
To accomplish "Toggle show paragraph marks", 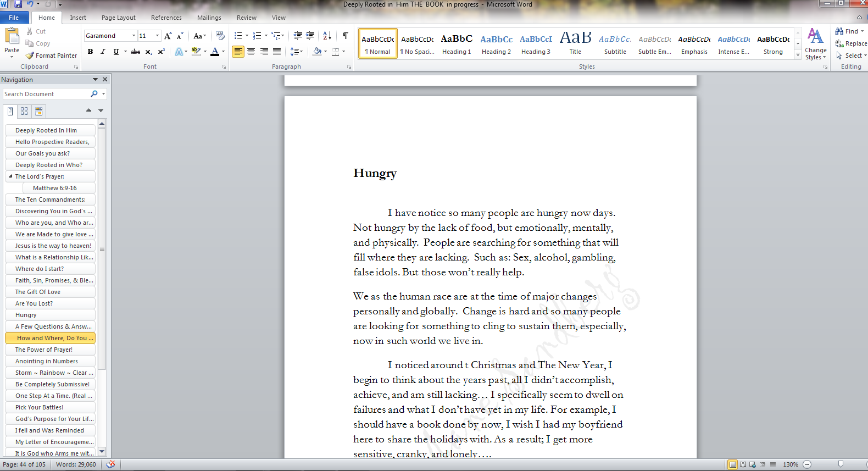I will (345, 36).
